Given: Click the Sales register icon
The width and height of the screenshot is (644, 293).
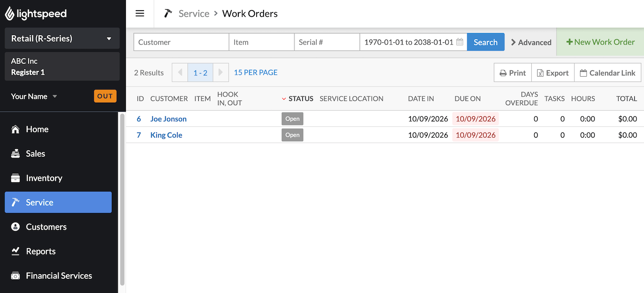Looking at the screenshot, I should click(x=15, y=154).
